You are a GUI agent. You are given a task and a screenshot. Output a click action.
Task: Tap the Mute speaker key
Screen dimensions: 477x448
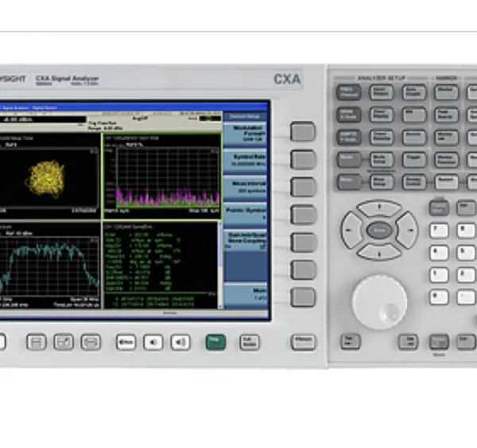point(126,342)
